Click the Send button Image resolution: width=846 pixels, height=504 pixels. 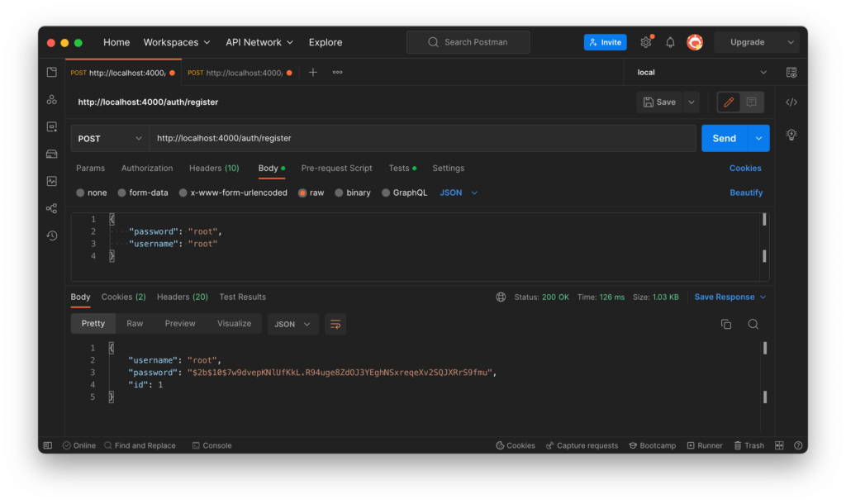click(724, 139)
